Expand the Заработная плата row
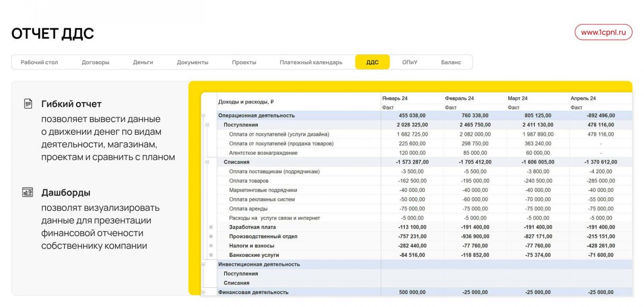 pyautogui.click(x=211, y=227)
